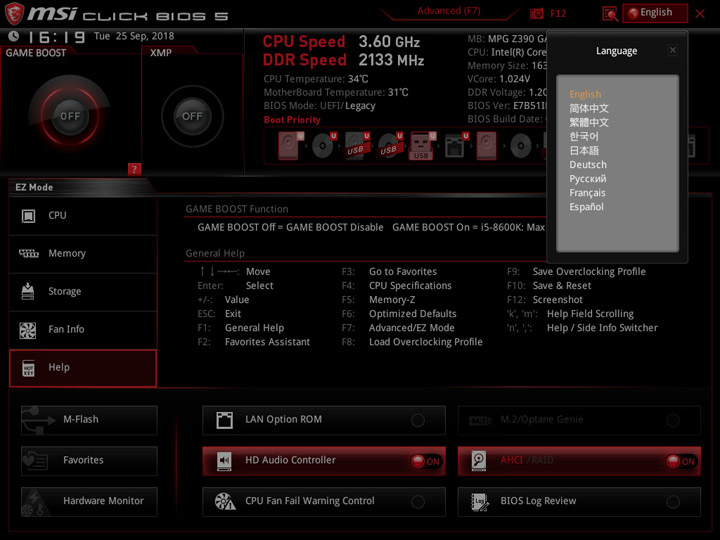720x540 pixels.
Task: Turn on the GAME BOOST dial
Action: [70, 116]
